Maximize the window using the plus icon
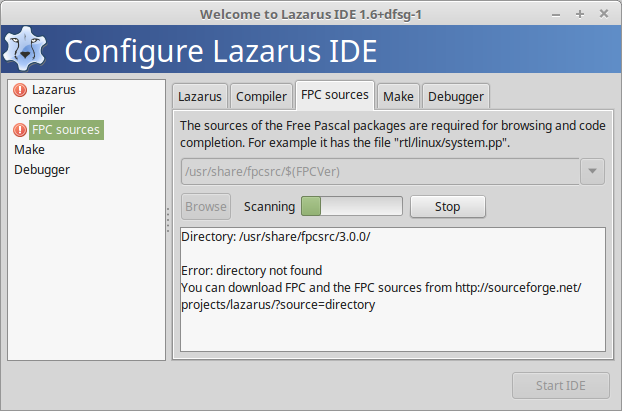Image resolution: width=622 pixels, height=411 pixels. click(580, 14)
